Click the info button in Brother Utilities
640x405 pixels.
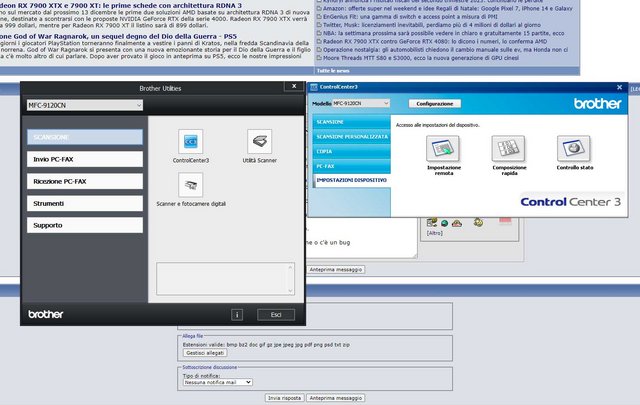click(237, 314)
